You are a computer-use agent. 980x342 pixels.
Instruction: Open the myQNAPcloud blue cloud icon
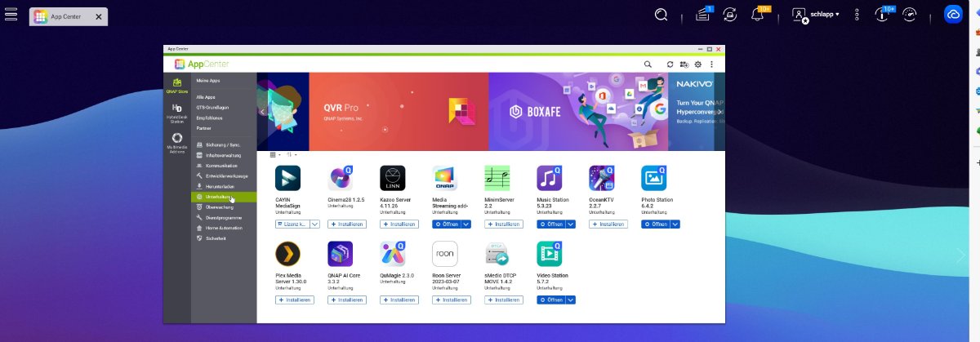(952, 14)
